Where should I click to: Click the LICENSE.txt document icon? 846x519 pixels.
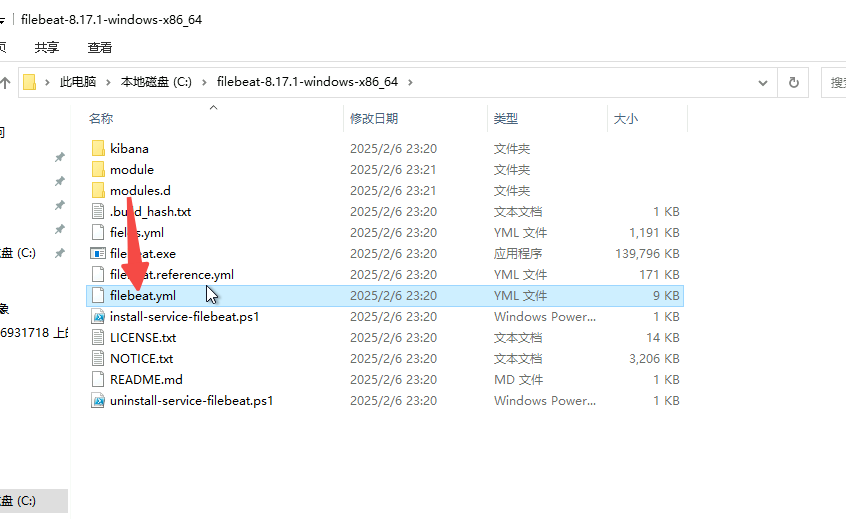pyautogui.click(x=98, y=338)
